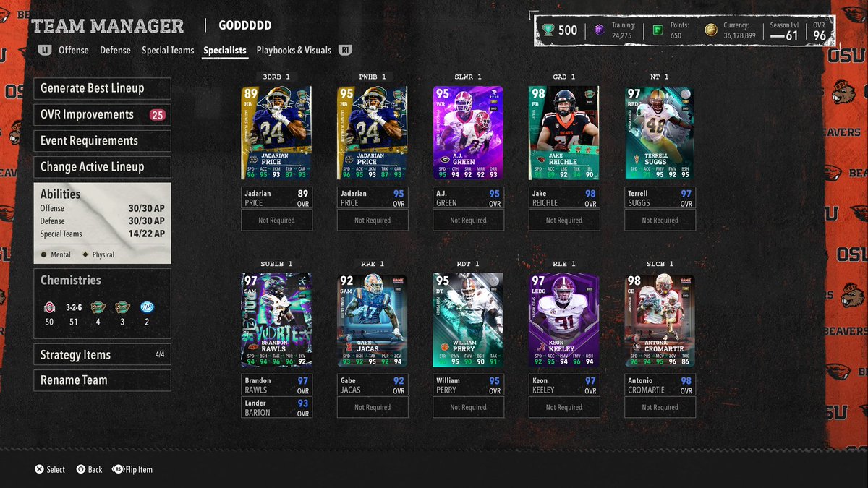Click the gold Currency coin icon
The image size is (868, 488).
(710, 30)
